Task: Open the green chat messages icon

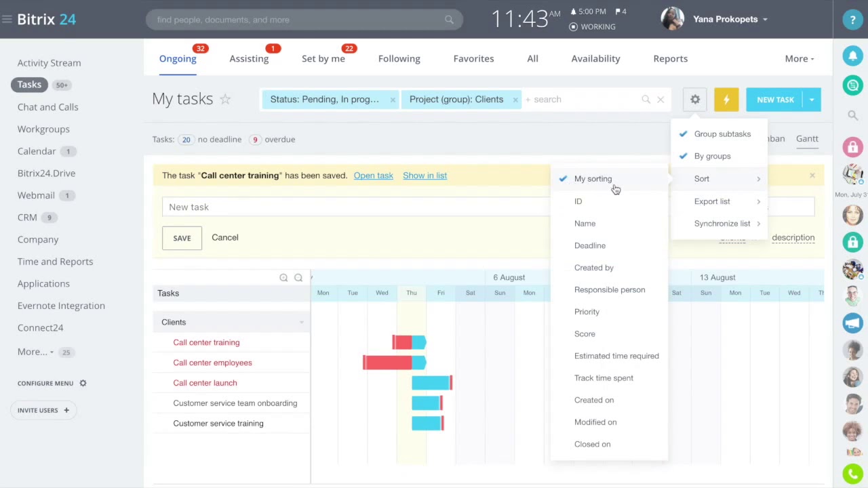Action: [x=852, y=85]
